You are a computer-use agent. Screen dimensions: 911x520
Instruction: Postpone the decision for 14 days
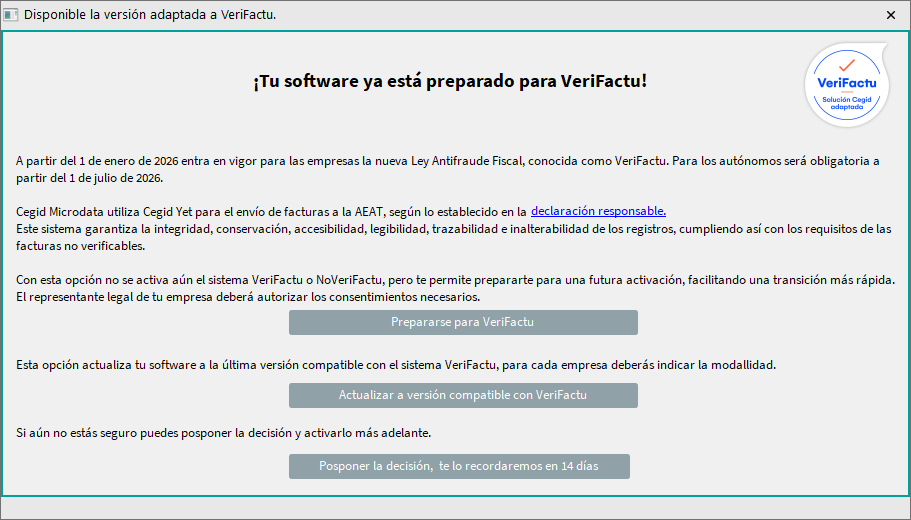(x=459, y=467)
